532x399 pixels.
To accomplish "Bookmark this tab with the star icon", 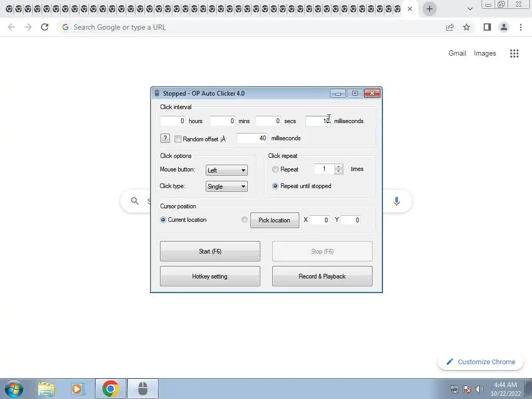I will (x=467, y=27).
